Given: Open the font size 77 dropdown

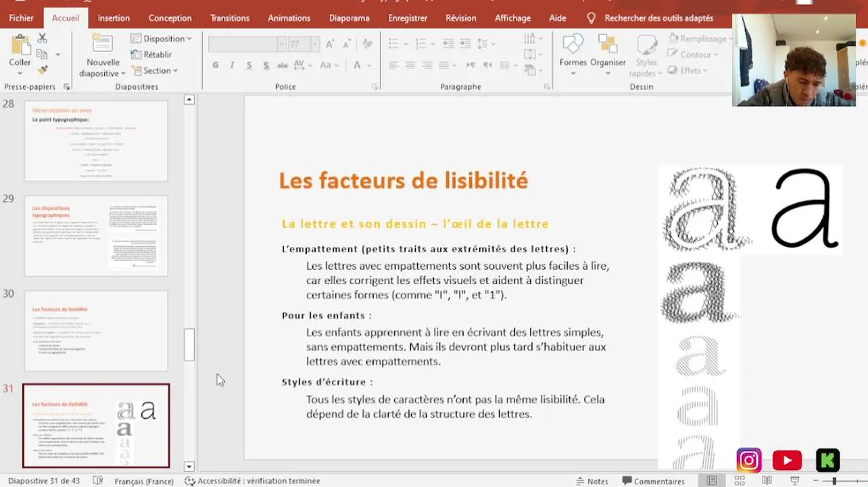Looking at the screenshot, I should point(315,45).
